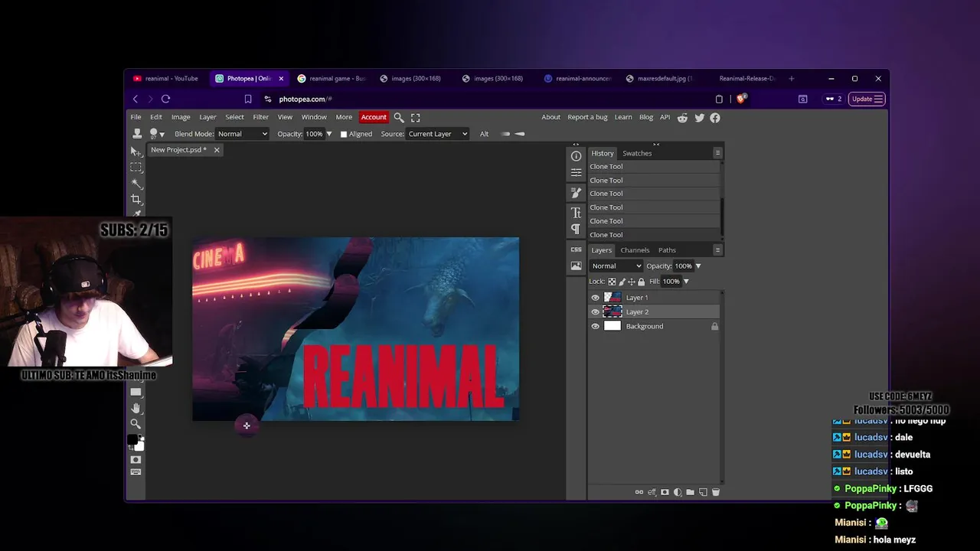Hide Layer 1 with eye icon
This screenshot has width=980, height=551.
(596, 298)
